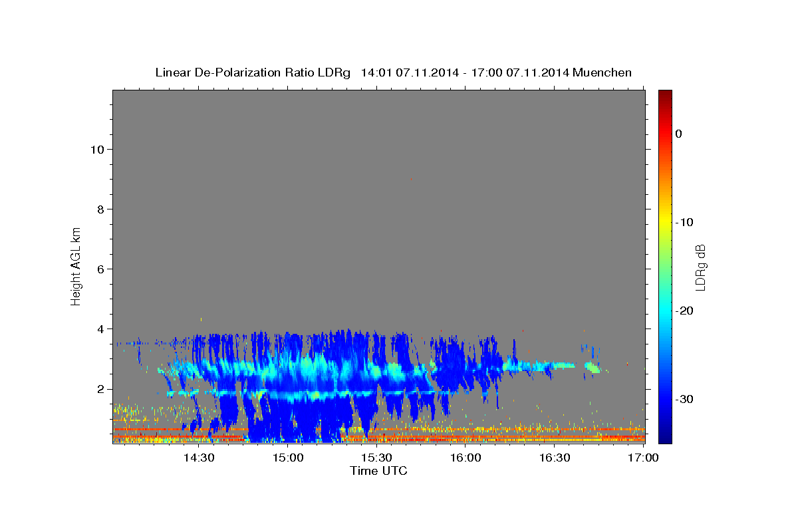
Task: Click the 15:00 time tick label
Action: [x=288, y=458]
